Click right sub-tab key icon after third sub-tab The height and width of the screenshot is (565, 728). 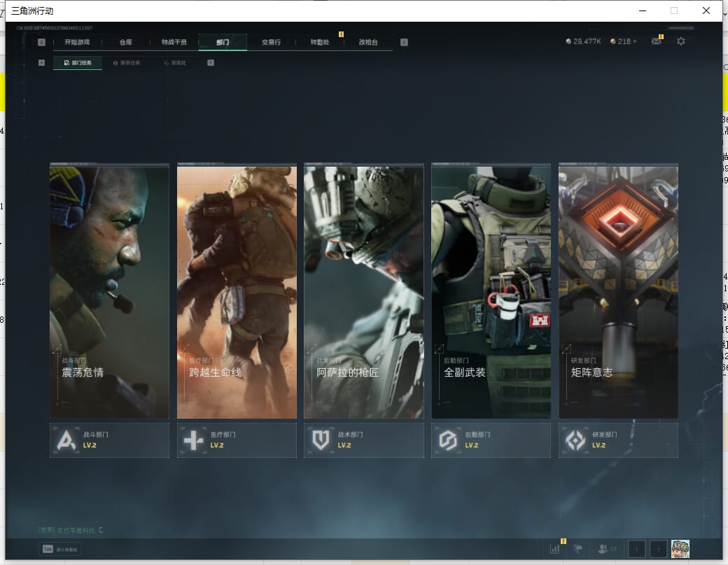pyautogui.click(x=210, y=63)
